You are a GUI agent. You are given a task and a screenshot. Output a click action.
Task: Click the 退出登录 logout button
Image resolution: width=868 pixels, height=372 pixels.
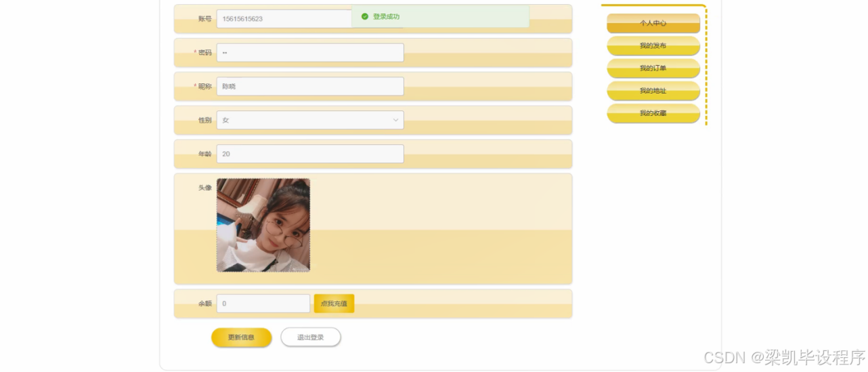tap(311, 337)
